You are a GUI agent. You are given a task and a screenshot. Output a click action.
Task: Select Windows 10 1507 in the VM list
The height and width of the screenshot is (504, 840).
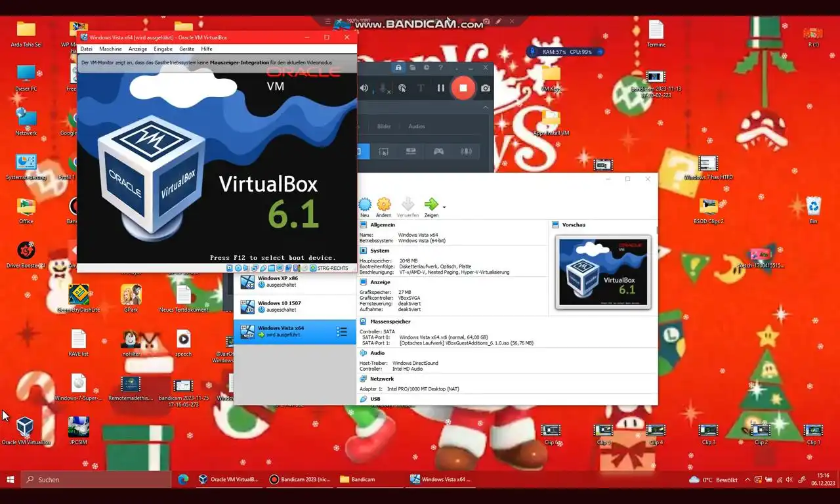coord(295,306)
